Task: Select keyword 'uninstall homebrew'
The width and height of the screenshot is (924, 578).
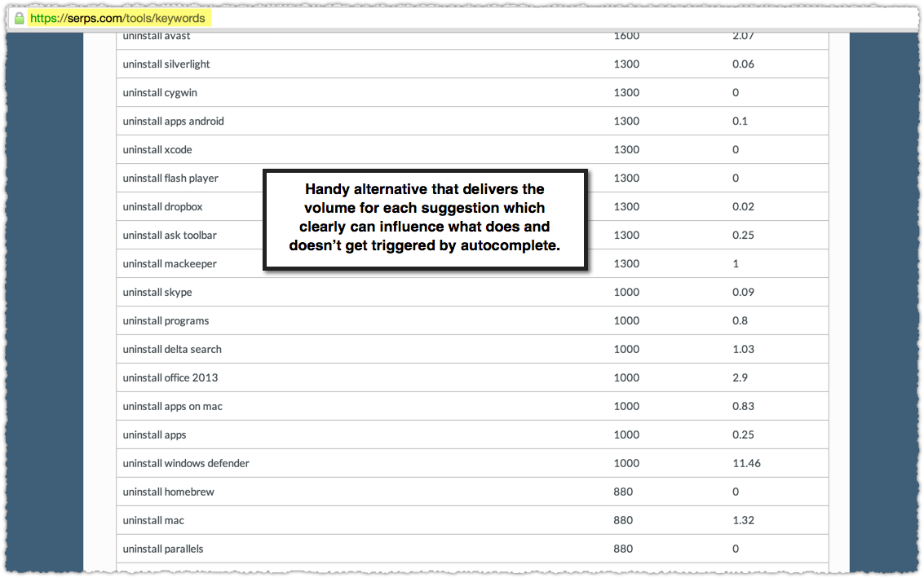Action: click(x=169, y=492)
